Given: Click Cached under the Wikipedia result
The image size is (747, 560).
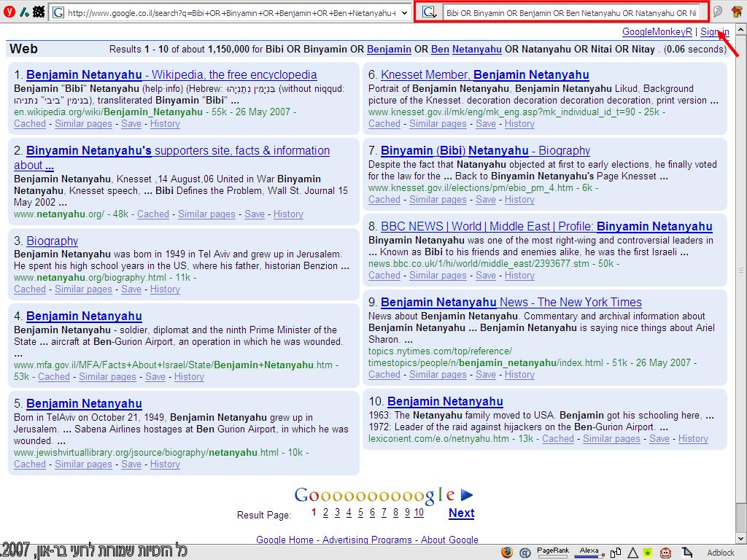Looking at the screenshot, I should pyautogui.click(x=29, y=124).
